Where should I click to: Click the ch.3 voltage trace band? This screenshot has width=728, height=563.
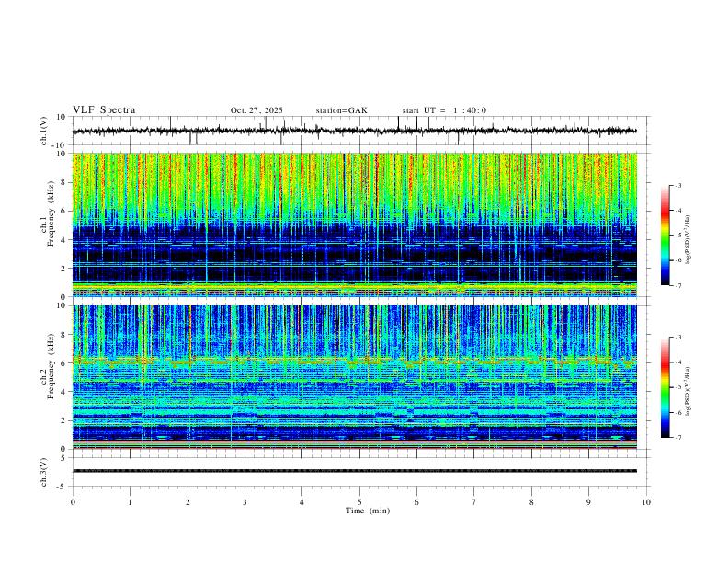click(354, 471)
